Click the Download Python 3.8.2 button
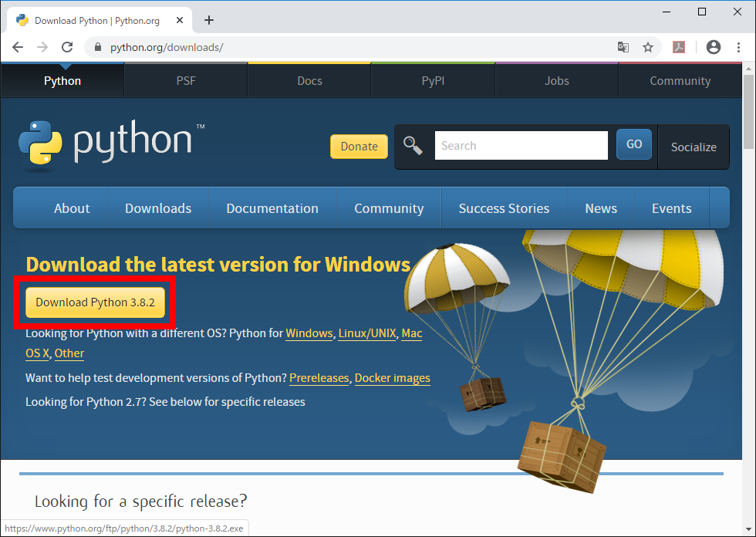Viewport: 756px width, 537px height. pyautogui.click(x=96, y=302)
